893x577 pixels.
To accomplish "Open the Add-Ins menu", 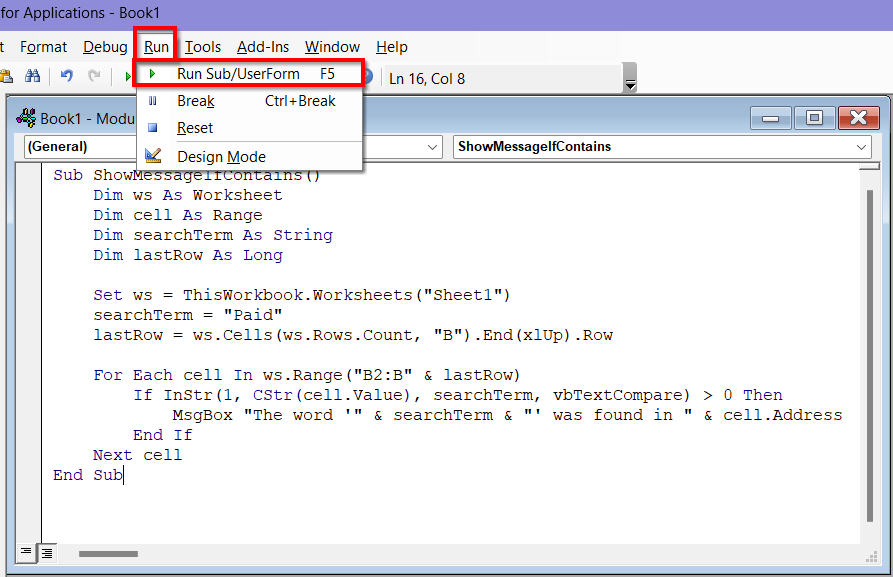I will pyautogui.click(x=263, y=47).
